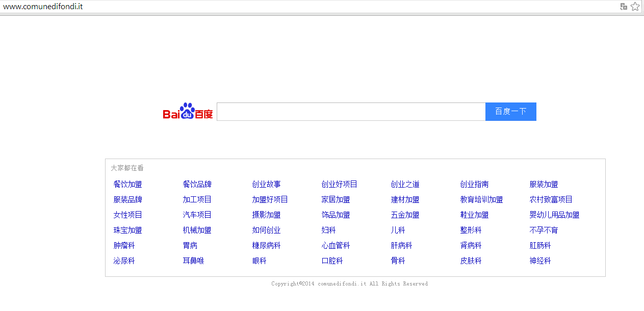Open the 肾病科 link
Image resolution: width=644 pixels, height=311 pixels.
tap(471, 246)
